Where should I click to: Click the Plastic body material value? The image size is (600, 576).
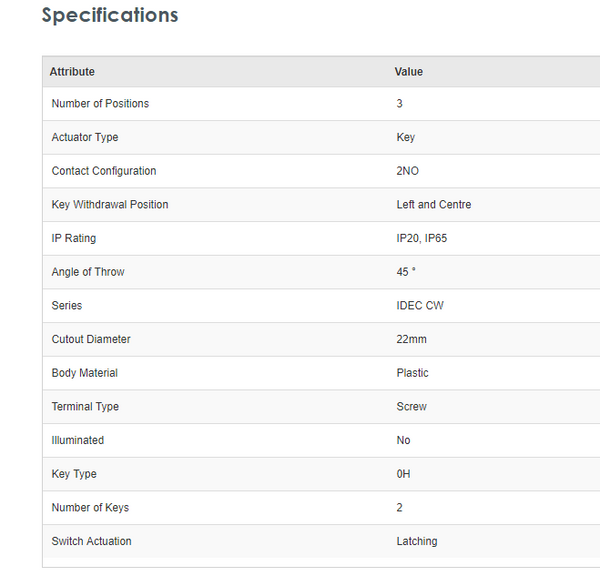pyautogui.click(x=412, y=373)
